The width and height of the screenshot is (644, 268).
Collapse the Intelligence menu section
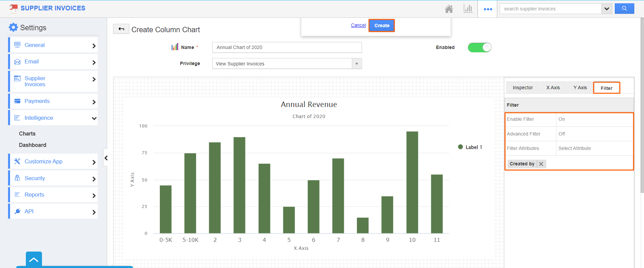pos(94,118)
